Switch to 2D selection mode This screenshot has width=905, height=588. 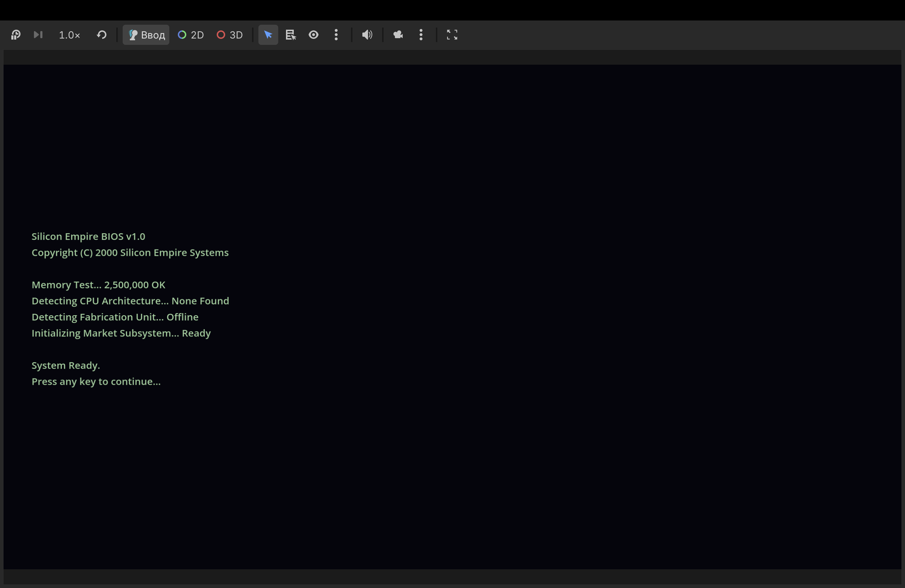click(191, 35)
